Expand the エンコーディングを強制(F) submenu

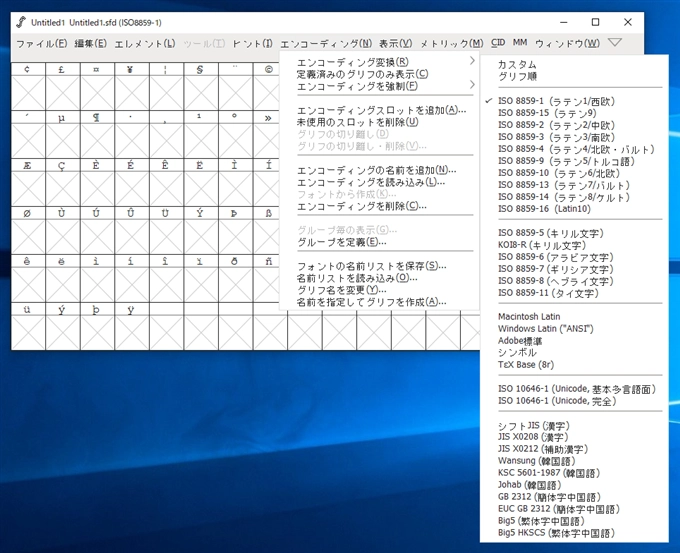click(379, 86)
